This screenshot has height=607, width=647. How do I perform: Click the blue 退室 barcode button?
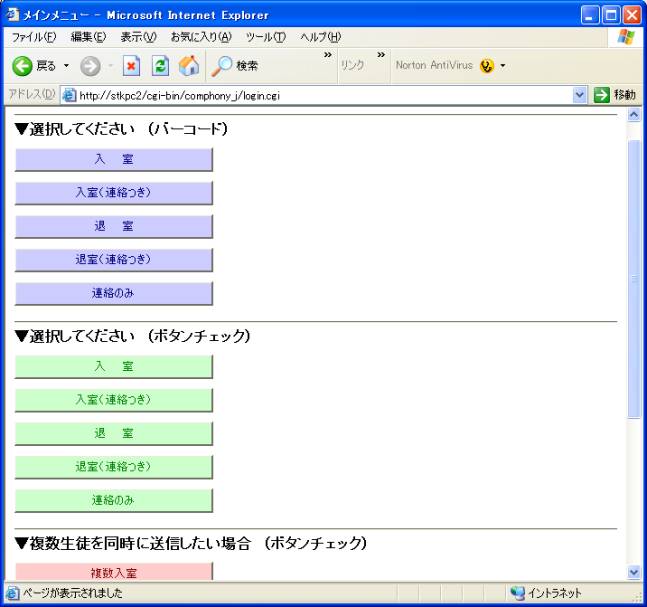tap(114, 227)
